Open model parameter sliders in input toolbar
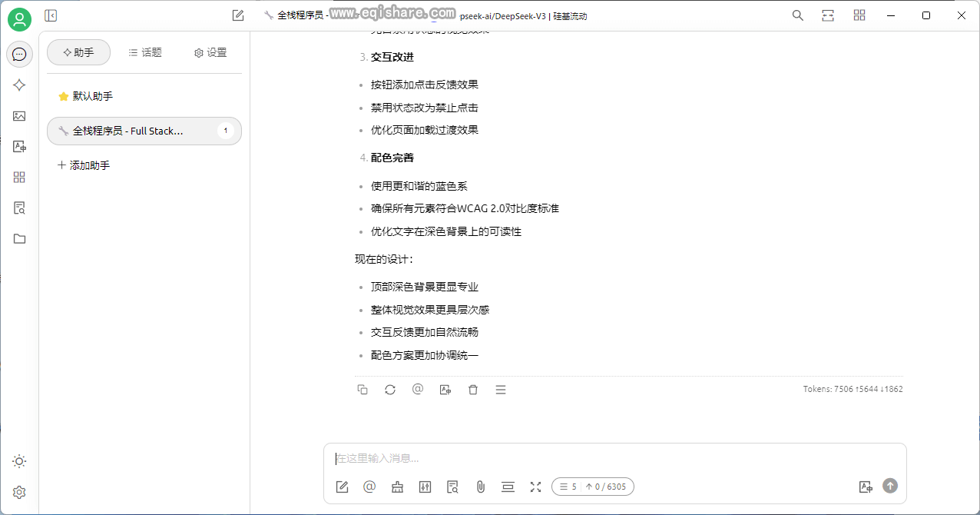 (x=425, y=487)
